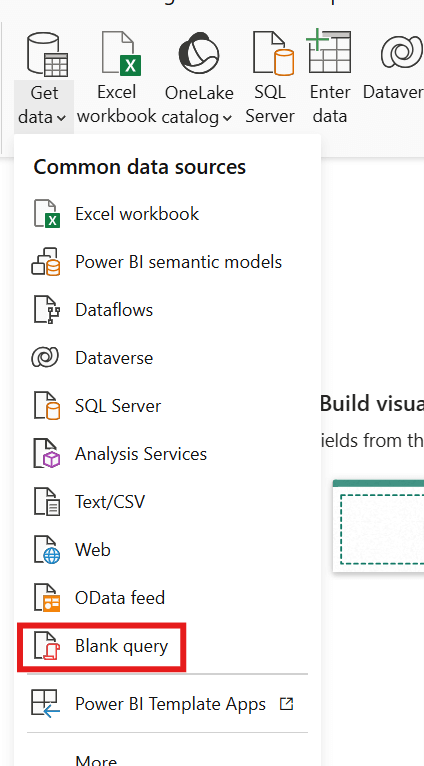Click the Excel workbook file icon in menu
Image resolution: width=424 pixels, height=766 pixels.
tap(47, 214)
